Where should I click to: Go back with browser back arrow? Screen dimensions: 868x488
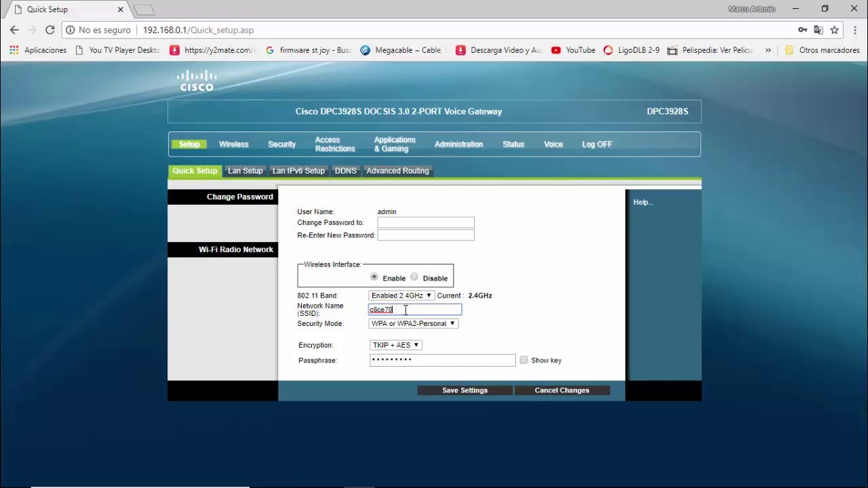(14, 30)
